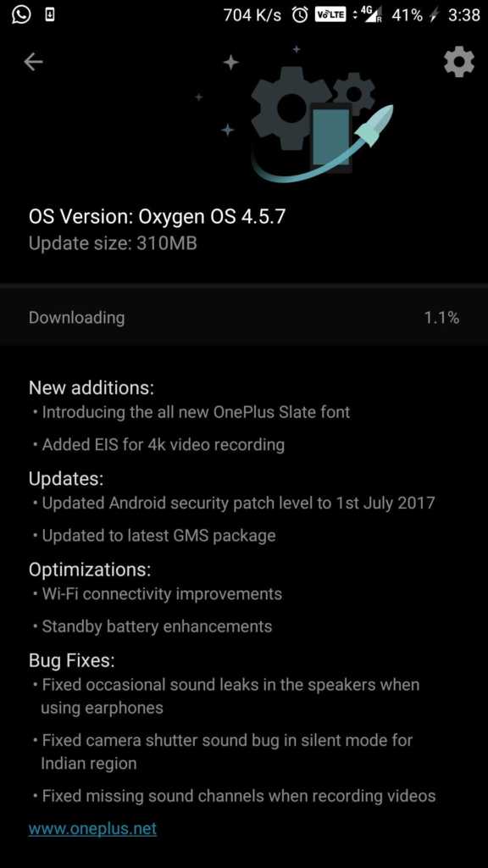
Task: Tap the SIM card notification icon
Action: click(50, 15)
